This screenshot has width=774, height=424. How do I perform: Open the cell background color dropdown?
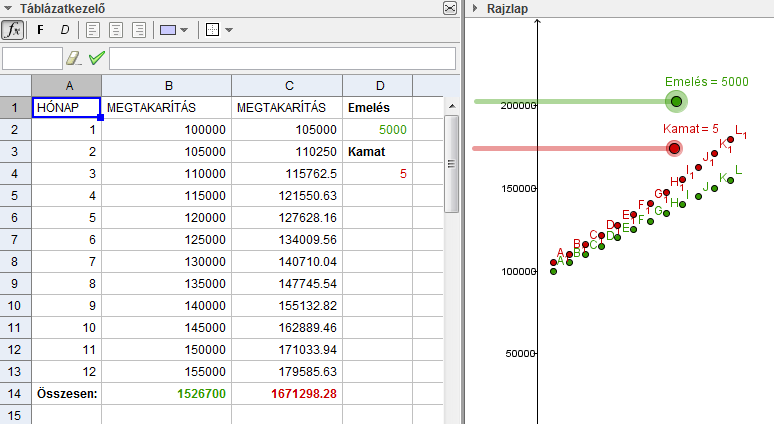point(174,30)
